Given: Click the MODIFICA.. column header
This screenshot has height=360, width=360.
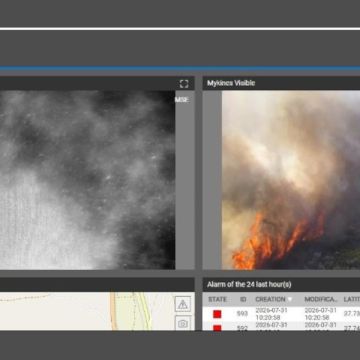Looking at the screenshot, I should [x=321, y=299].
